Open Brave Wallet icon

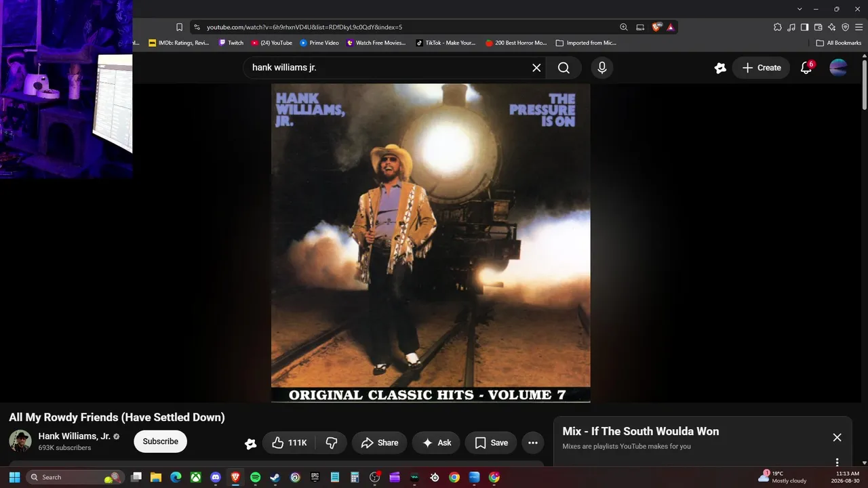coord(818,27)
